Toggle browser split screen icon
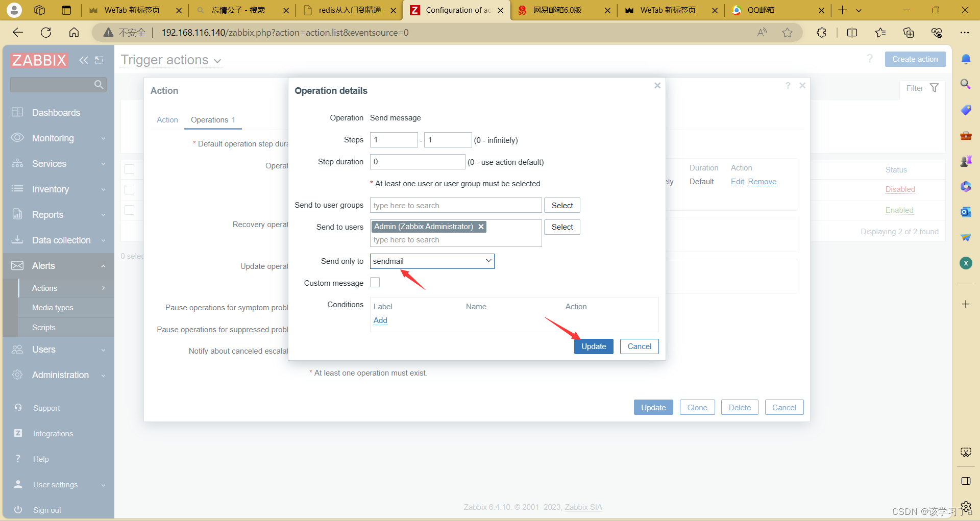Viewport: 980px width, 521px height. click(x=852, y=33)
